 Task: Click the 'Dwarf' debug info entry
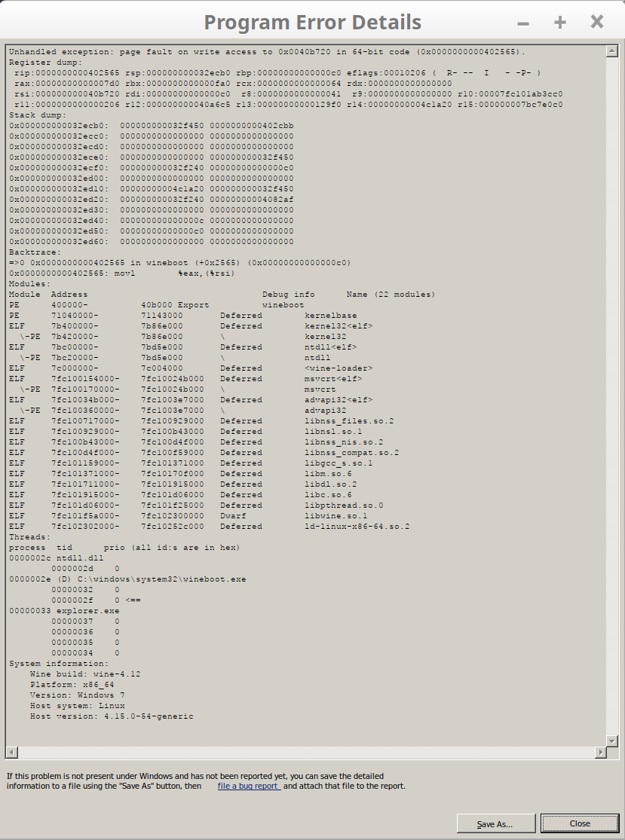tap(233, 516)
